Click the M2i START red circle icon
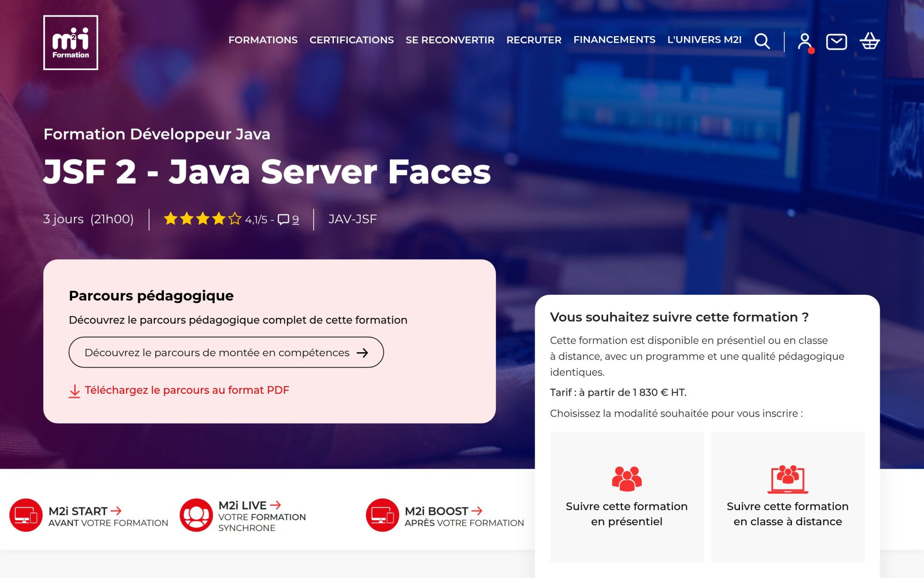Viewport: 924px width, 578px height. coord(26,515)
